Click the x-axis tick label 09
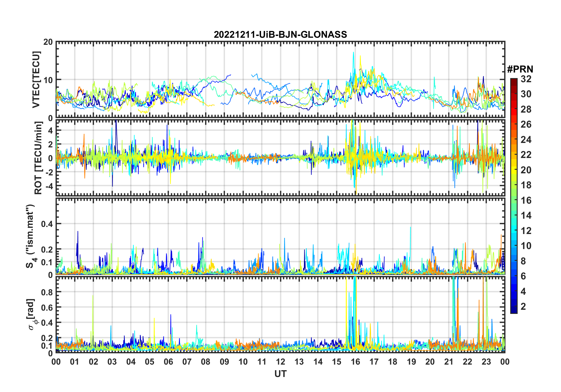This screenshot has width=561, height=392. coord(224,362)
